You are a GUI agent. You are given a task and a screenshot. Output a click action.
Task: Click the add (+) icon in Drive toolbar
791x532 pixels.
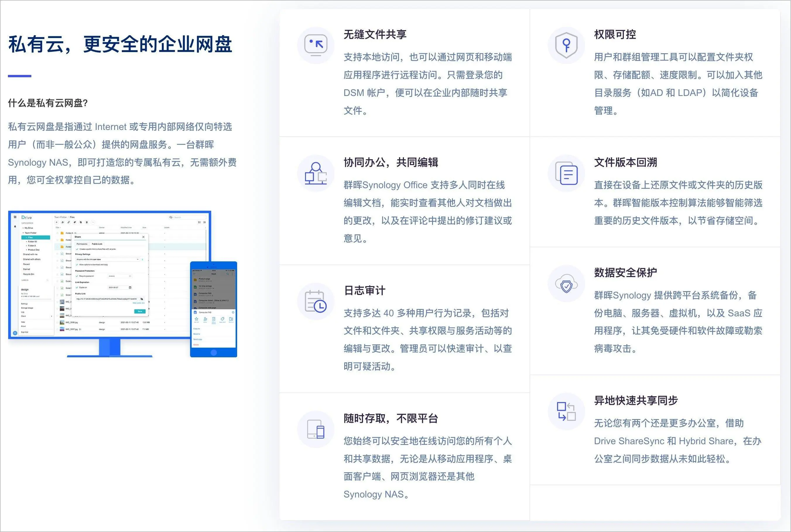click(57, 223)
